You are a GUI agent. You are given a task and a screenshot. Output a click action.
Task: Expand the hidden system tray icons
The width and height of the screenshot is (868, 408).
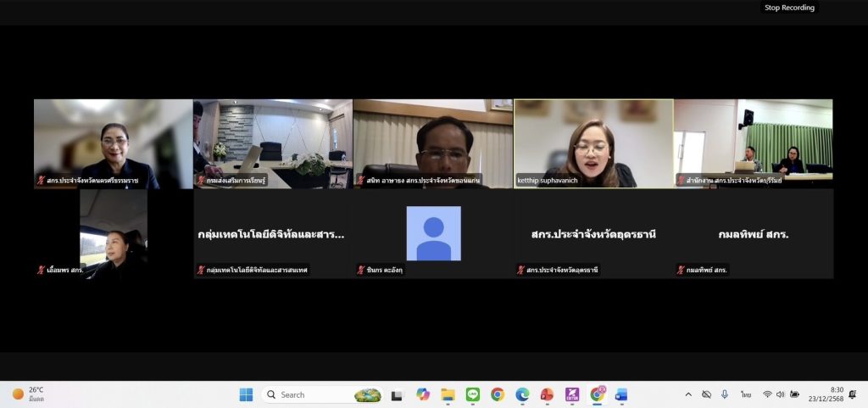pos(688,394)
